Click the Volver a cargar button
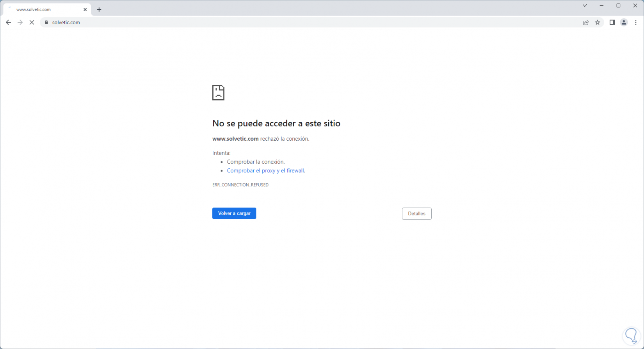Screen dimensions: 644x349 click(234, 213)
